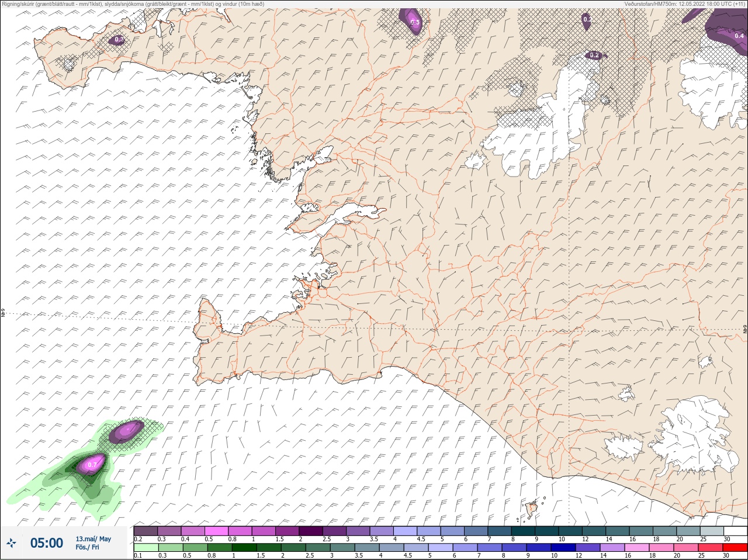748x560 pixels.
Task: Click the '13.maí/ May' date text
Action: (x=93, y=539)
